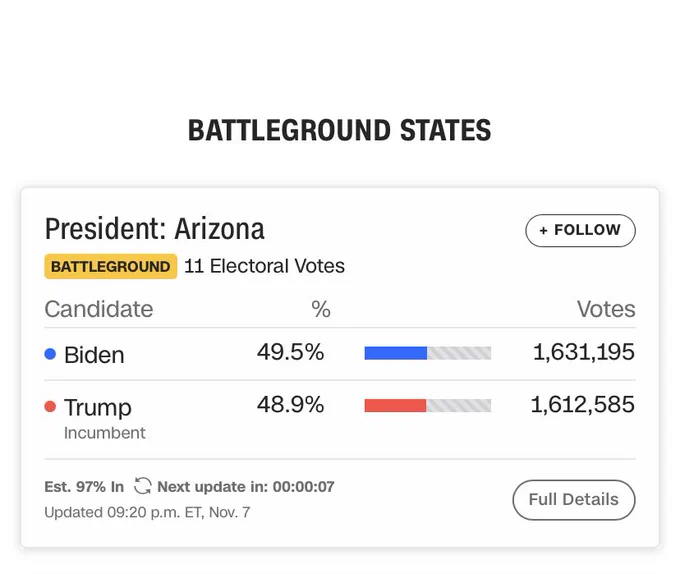Click the yellow BATTLEGROUND badge
This screenshot has height=574, width=680.
click(x=111, y=266)
